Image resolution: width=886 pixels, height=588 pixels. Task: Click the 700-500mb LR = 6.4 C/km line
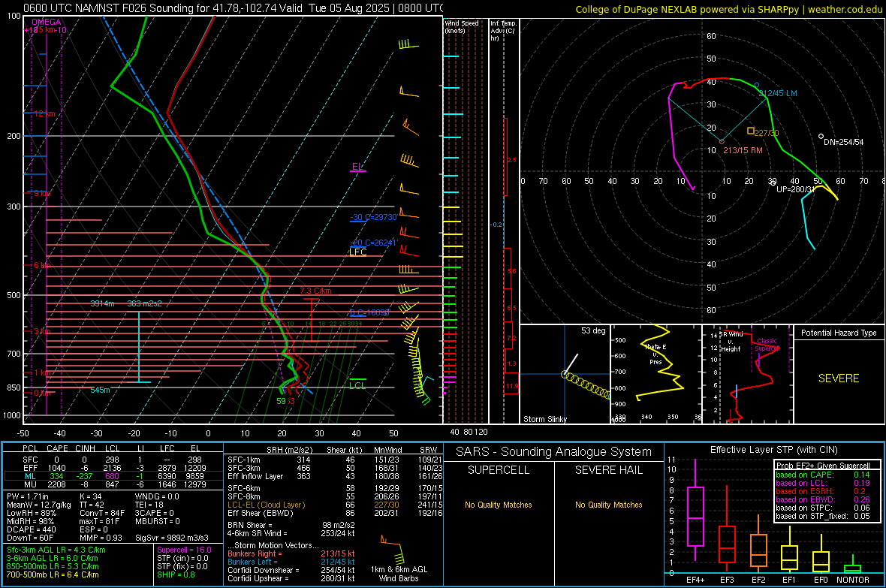point(53,574)
